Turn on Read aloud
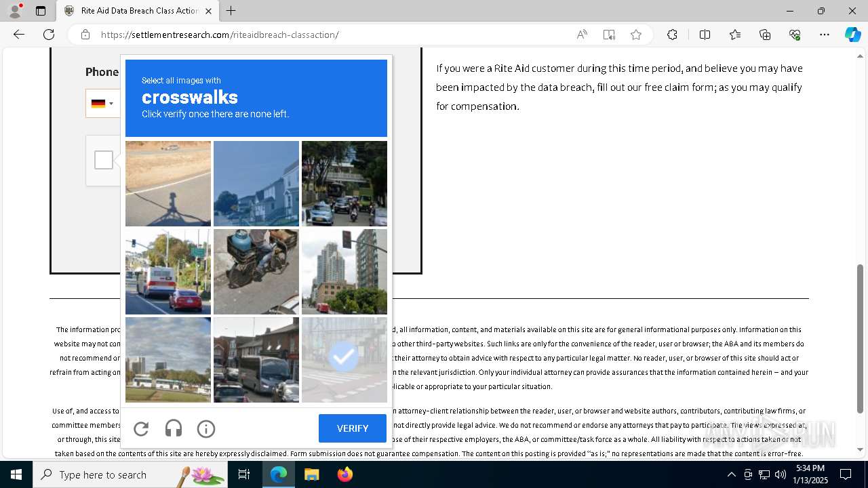868x488 pixels. coord(582,35)
